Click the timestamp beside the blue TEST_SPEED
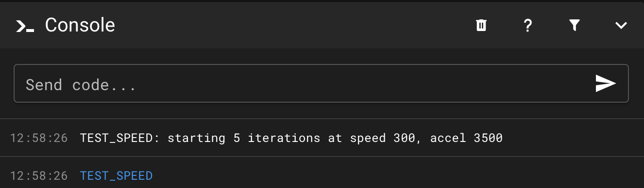The width and height of the screenshot is (644, 188). coord(39,175)
